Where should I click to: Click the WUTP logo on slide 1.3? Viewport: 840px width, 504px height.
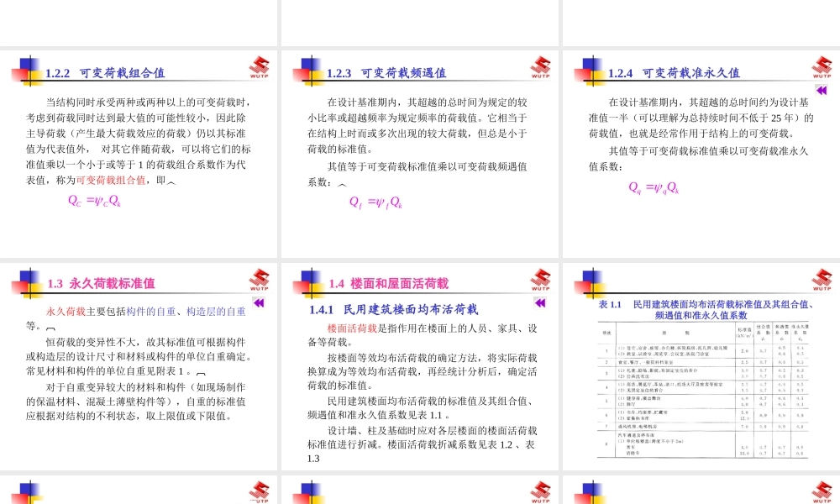[x=260, y=280]
